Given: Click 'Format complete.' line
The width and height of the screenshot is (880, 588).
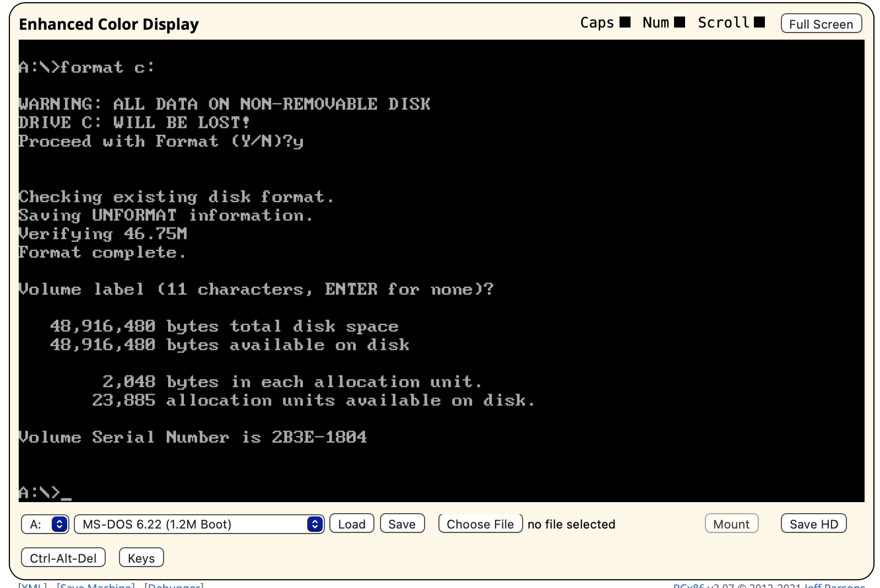Looking at the screenshot, I should (102, 252).
